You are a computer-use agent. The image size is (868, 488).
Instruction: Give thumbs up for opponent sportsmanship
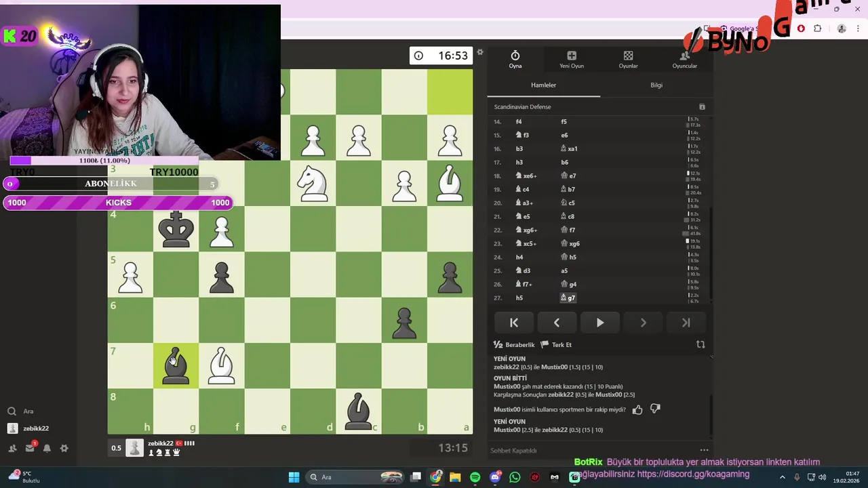pos(637,409)
